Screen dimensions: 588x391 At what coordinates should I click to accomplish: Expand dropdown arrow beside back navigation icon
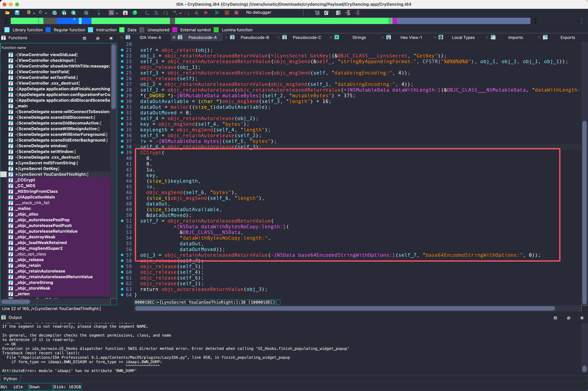tap(34, 13)
